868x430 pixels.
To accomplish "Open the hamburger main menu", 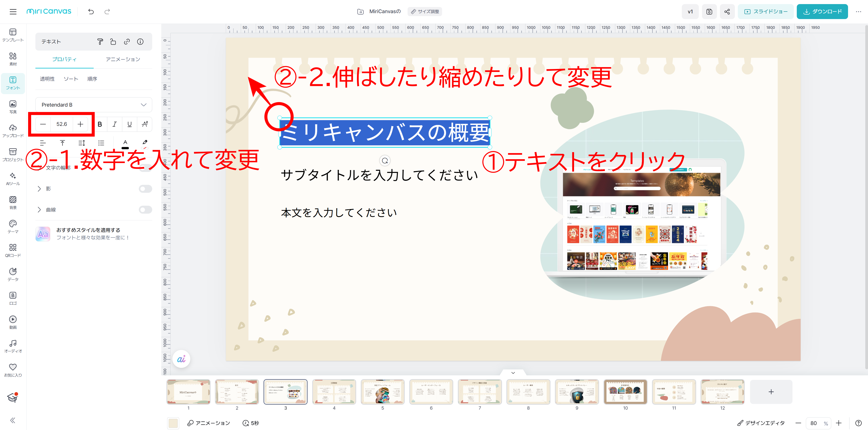I will [x=13, y=12].
